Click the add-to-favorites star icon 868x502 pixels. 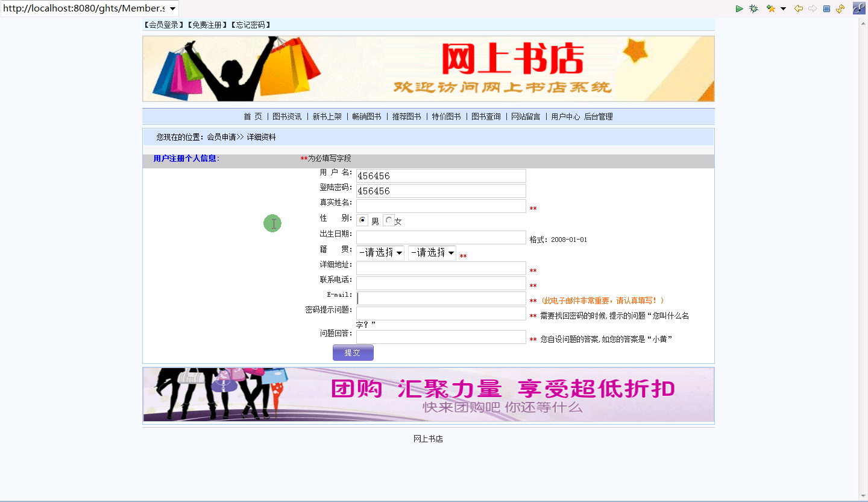771,8
